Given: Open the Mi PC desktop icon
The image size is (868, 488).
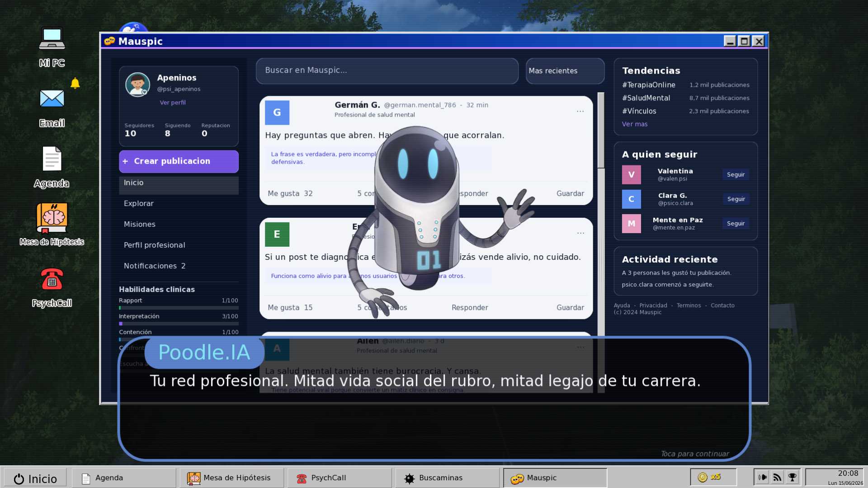Looking at the screenshot, I should coord(52,47).
